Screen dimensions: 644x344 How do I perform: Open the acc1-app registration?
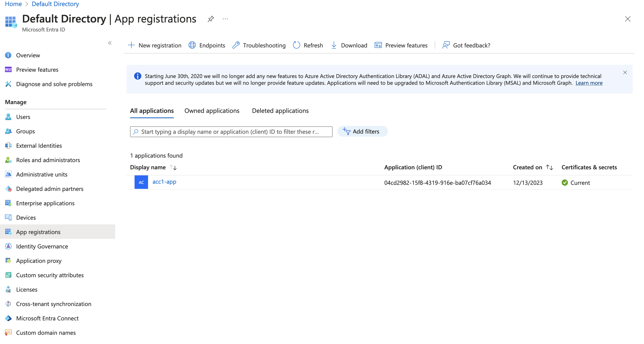(164, 182)
